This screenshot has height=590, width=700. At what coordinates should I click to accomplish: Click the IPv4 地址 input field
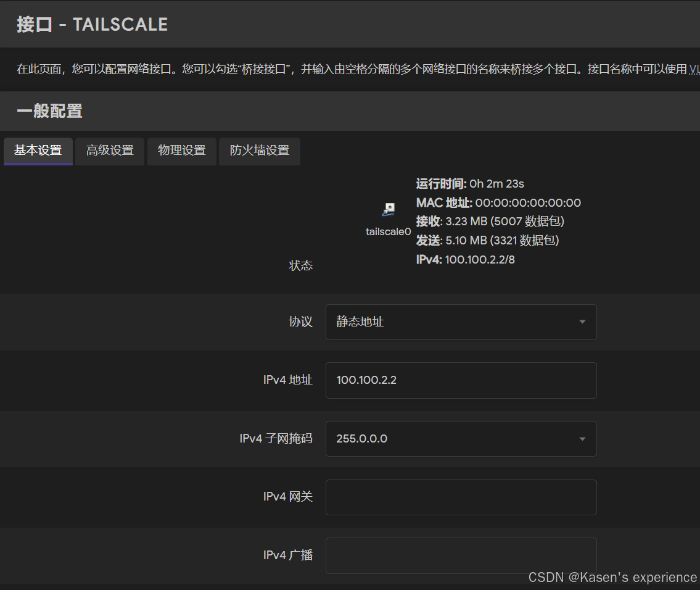(461, 381)
